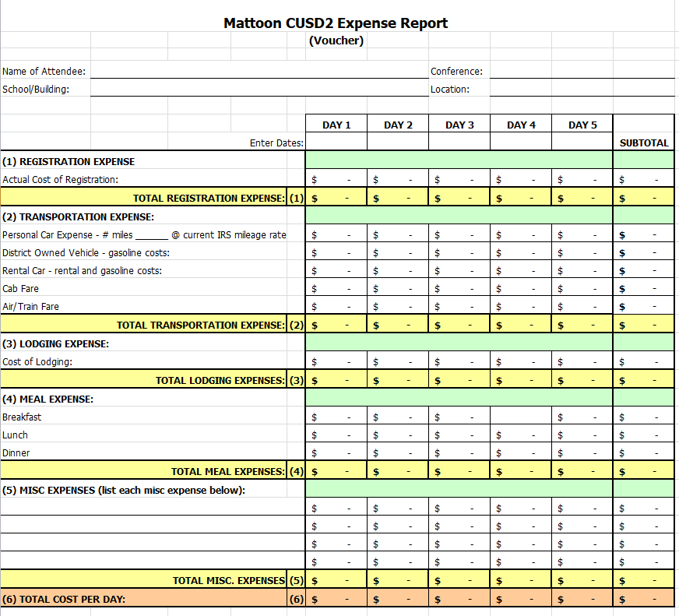Click the Personal Car Expense mileage label
This screenshot has width=679, height=616.
click(x=144, y=234)
